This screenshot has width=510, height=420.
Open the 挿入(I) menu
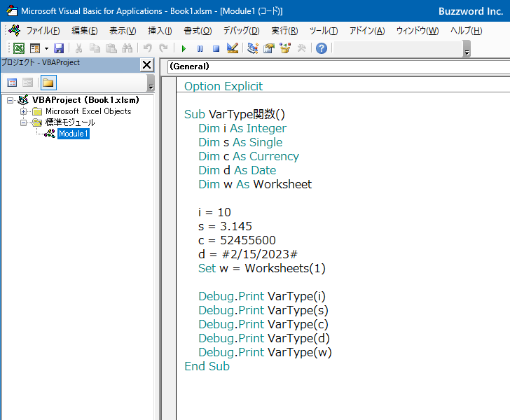click(x=160, y=31)
